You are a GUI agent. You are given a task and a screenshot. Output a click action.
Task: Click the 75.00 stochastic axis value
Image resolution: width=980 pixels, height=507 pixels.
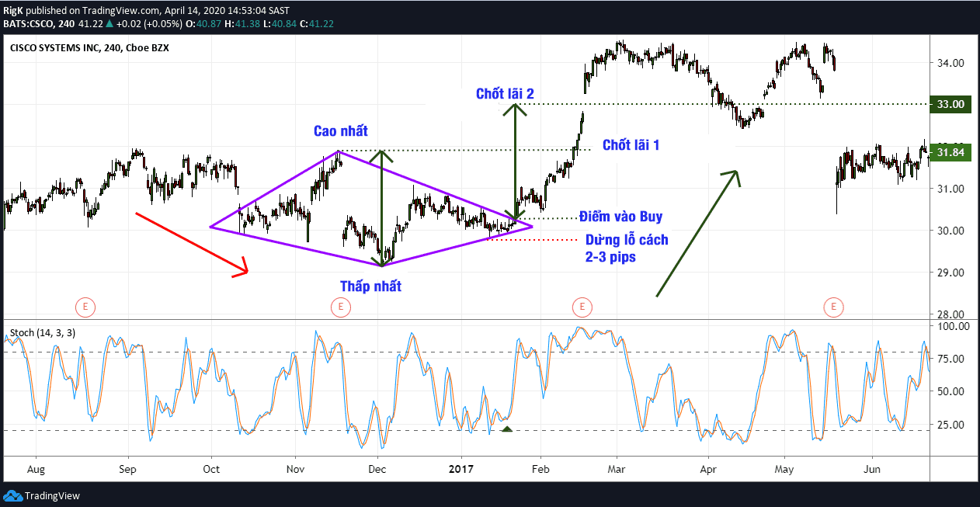[x=950, y=359]
